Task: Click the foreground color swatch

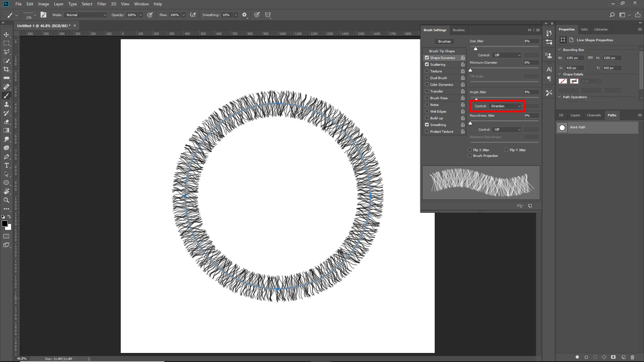Action: [4, 224]
